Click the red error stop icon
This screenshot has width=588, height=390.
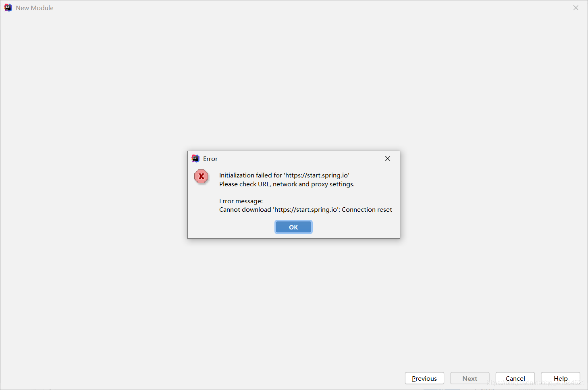tap(201, 176)
